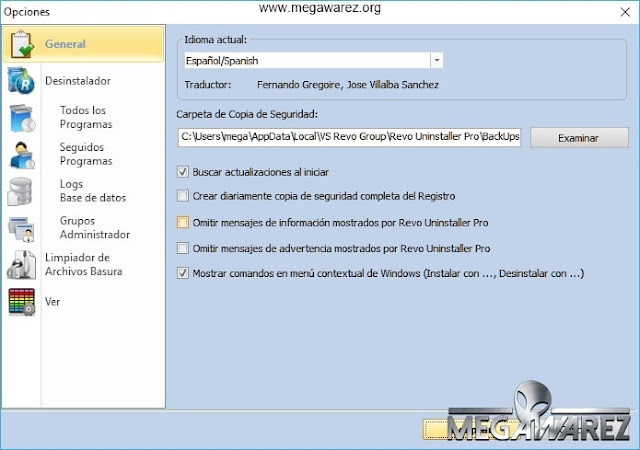Viewport: 640px width, 450px height.
Task: Uncheck Buscar actualizaciones al iniciar
Action: tap(183, 172)
